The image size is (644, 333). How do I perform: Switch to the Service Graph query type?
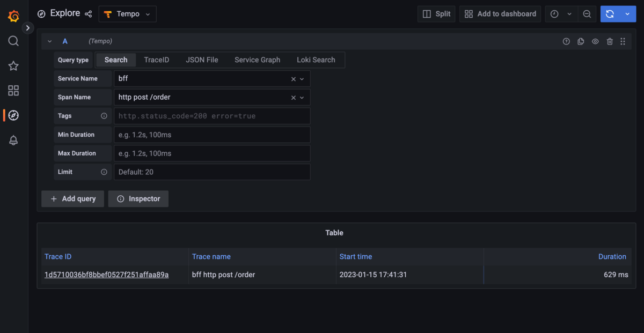[258, 60]
